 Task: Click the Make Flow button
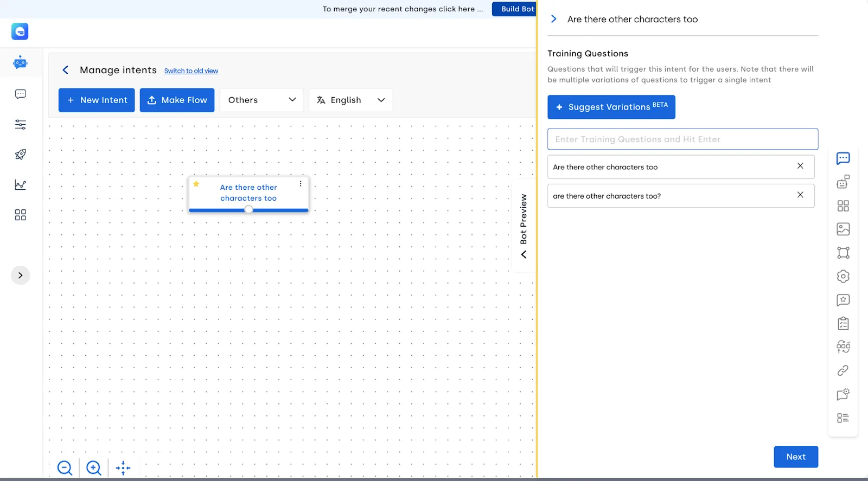click(x=177, y=100)
